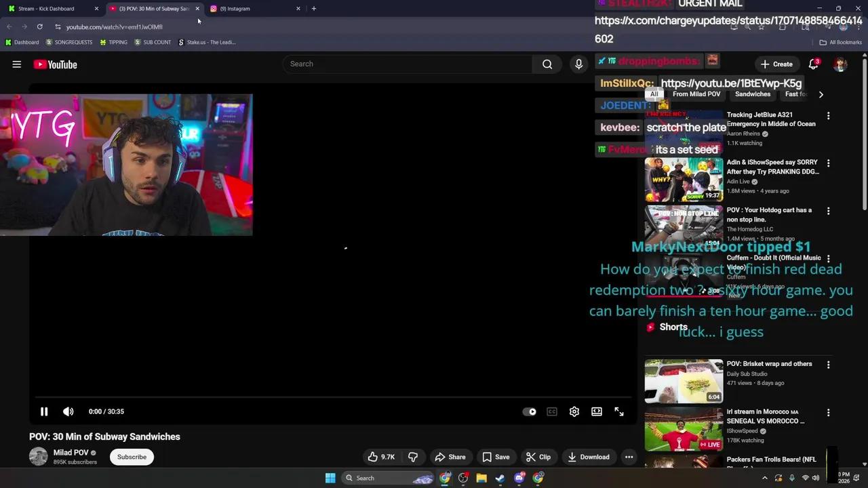
Task: Enter fullscreen mode
Action: (619, 411)
